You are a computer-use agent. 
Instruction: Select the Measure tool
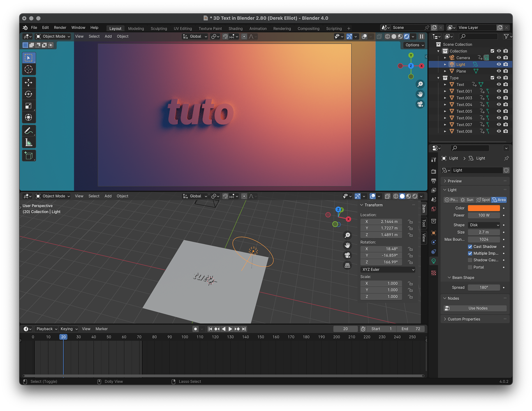point(28,143)
